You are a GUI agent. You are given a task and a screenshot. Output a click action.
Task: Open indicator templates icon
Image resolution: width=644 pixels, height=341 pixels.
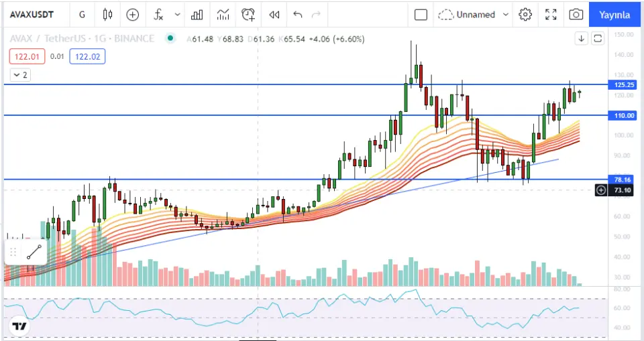coord(223,14)
